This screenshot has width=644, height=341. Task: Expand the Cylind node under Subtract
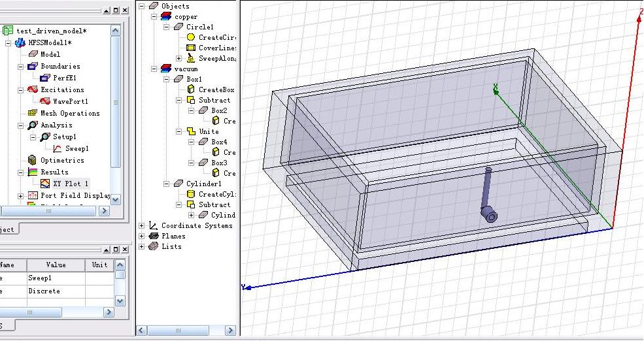pyautogui.click(x=192, y=215)
